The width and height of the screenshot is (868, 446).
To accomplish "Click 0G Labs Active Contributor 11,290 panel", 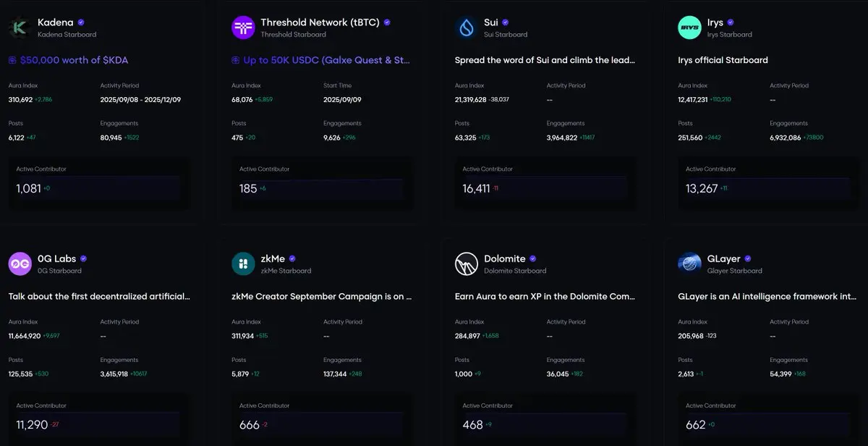I will 100,420.
